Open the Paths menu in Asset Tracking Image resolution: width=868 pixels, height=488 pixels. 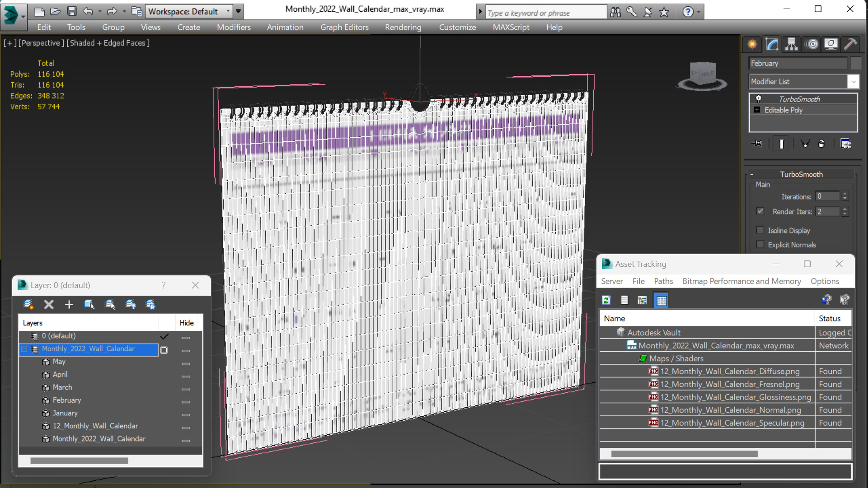pos(663,281)
